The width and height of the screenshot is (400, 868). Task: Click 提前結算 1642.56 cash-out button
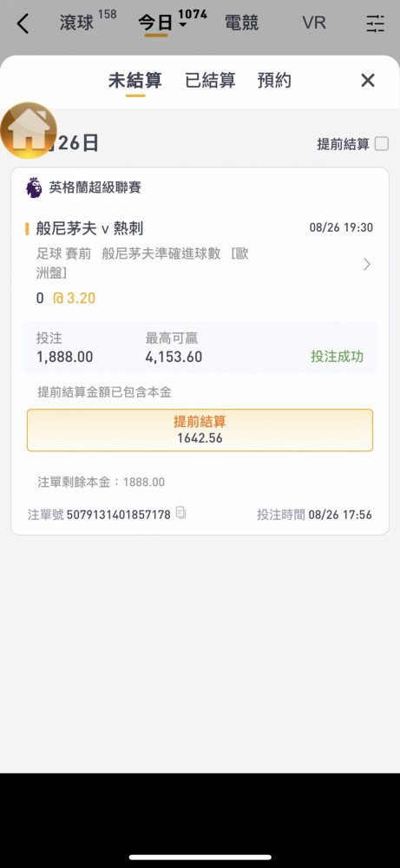point(200,431)
